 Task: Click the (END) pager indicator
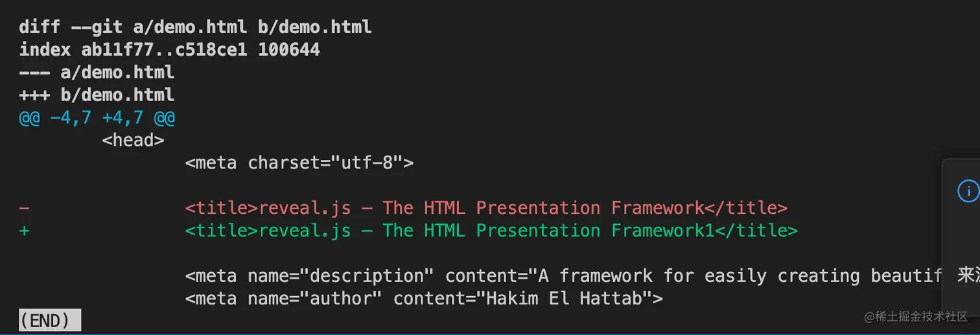click(x=49, y=320)
